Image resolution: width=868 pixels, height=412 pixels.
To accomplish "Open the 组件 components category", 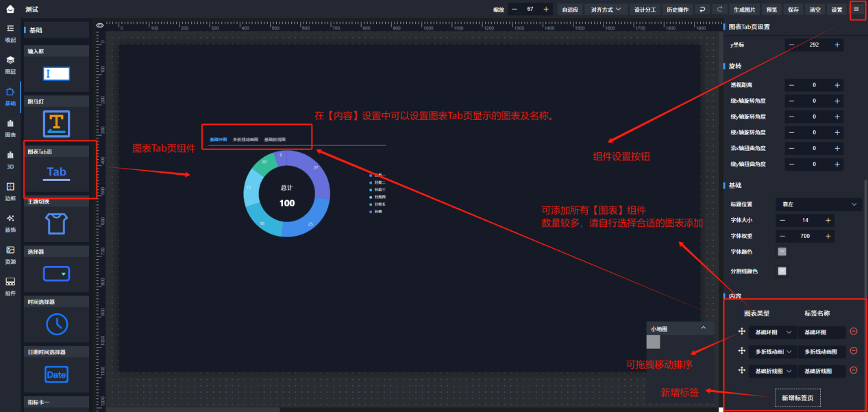I will [x=10, y=286].
